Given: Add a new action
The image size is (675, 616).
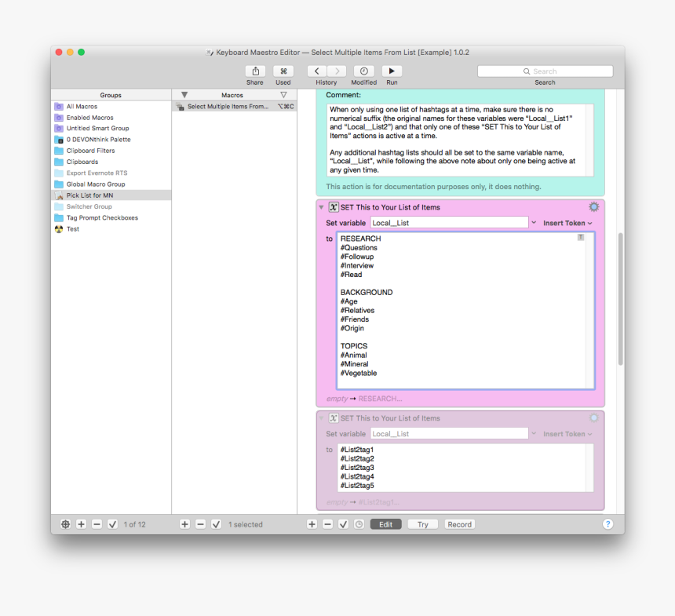Looking at the screenshot, I should coord(312,524).
